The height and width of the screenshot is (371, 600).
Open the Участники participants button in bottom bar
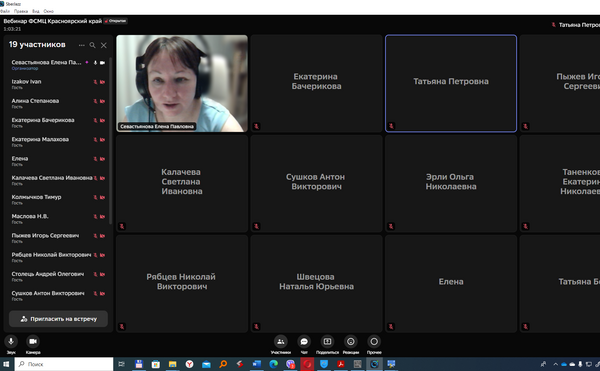(x=280, y=341)
